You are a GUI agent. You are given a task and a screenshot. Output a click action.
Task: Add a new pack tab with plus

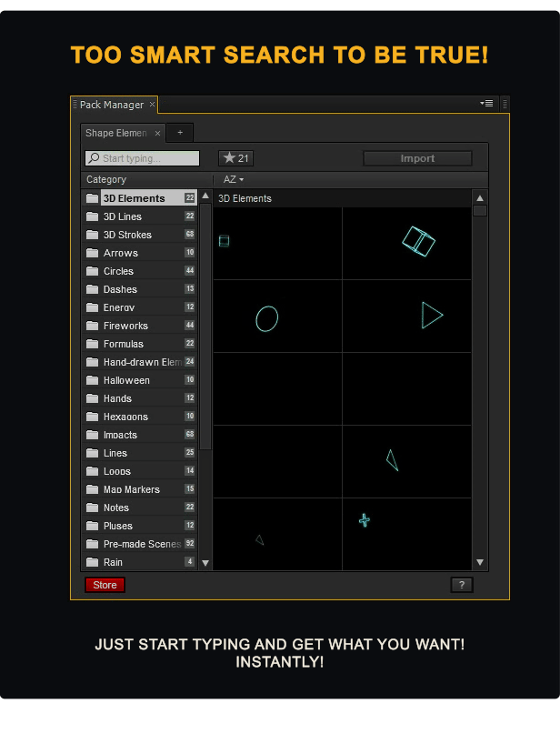click(180, 133)
